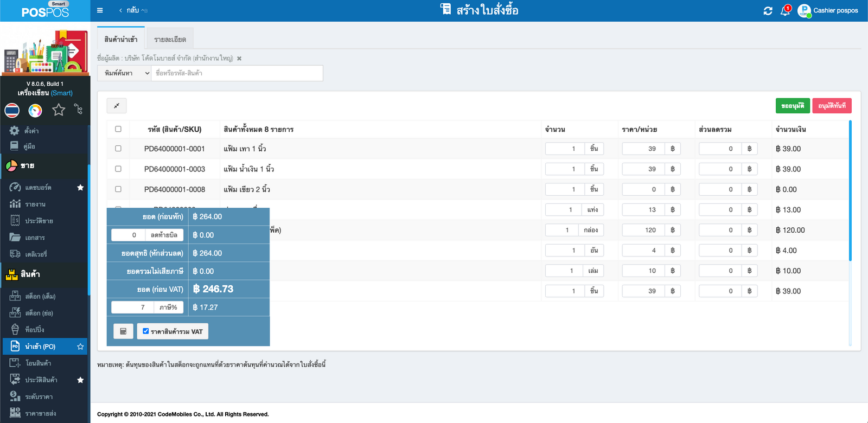This screenshot has width=868, height=423.
Task: Click the table's vertical scrollbar
Action: pyautogui.click(x=850, y=190)
